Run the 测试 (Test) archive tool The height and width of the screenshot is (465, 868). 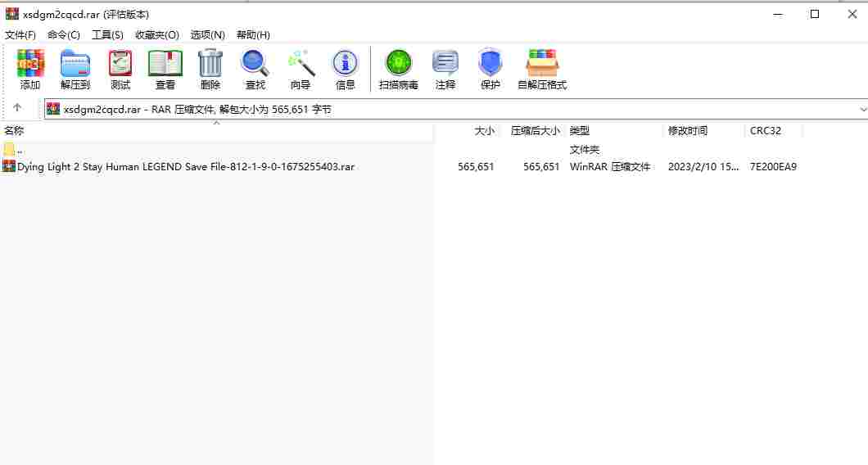click(120, 70)
